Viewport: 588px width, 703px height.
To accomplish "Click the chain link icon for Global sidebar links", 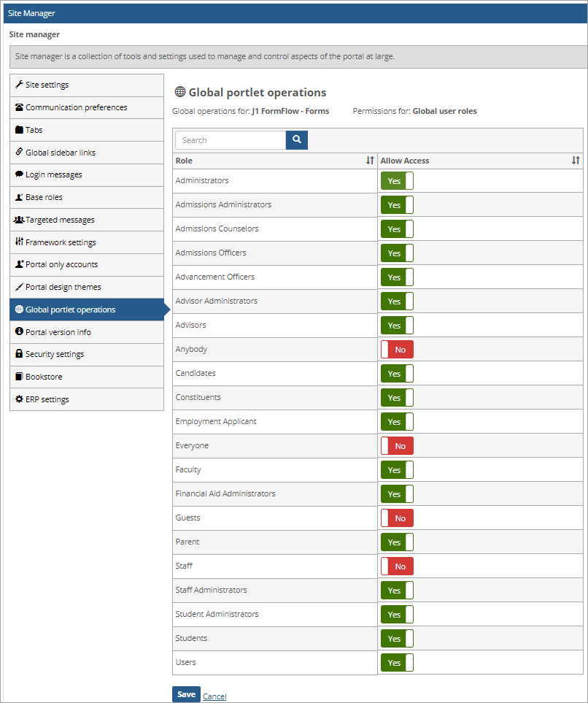I will pos(19,153).
